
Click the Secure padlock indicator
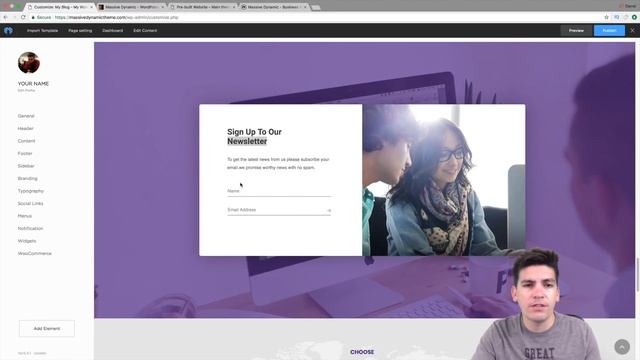pos(41,18)
